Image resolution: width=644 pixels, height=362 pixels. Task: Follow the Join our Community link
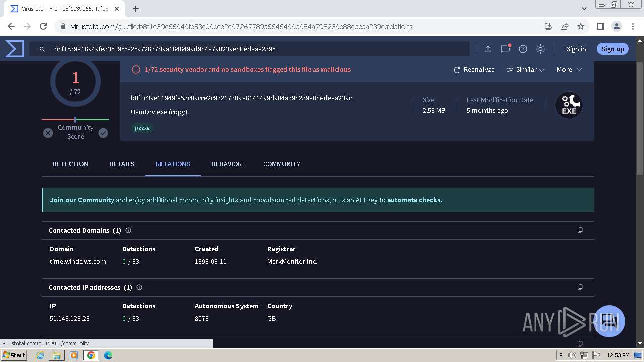click(x=82, y=200)
